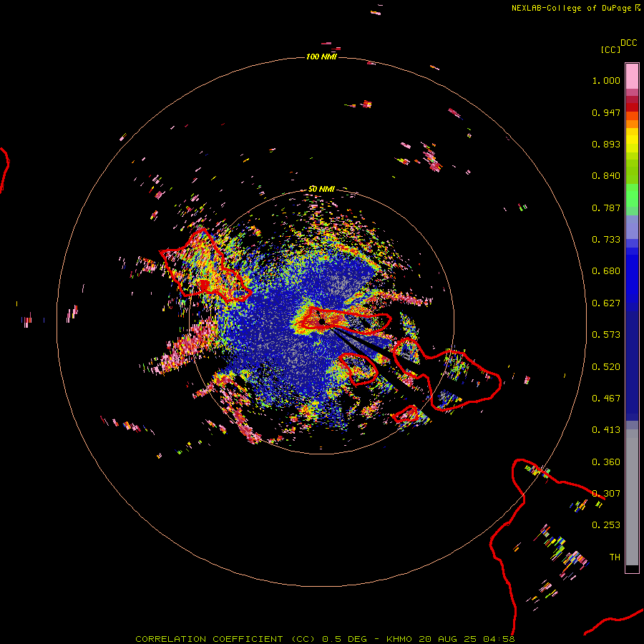Image resolution: width=644 pixels, height=644 pixels.
Task: Click the dark red segment of color bar
Action: (x=632, y=107)
